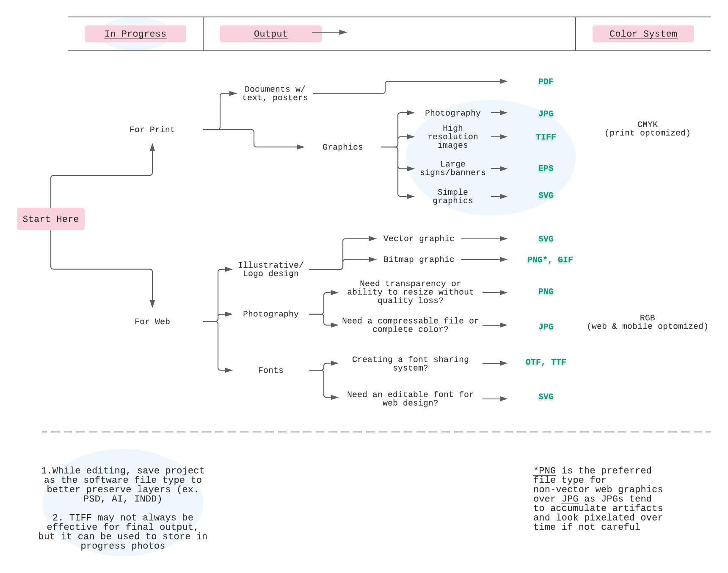Image resolution: width=728 pixels, height=573 pixels.
Task: Click the underlined *PNG text in footnote
Action: [545, 471]
